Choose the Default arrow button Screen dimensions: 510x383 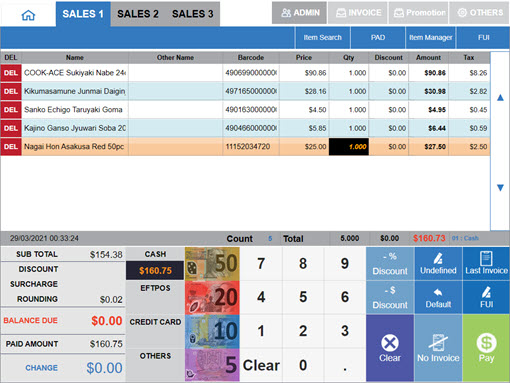pos(438,297)
